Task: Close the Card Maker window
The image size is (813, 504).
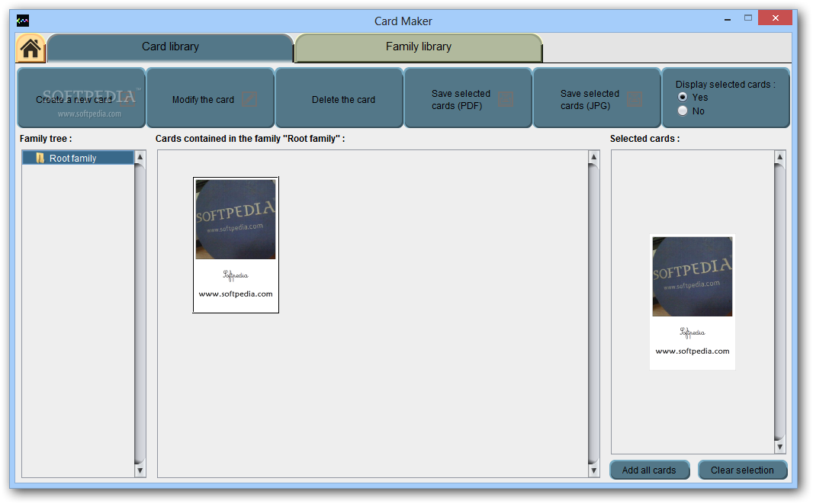Action: click(x=775, y=18)
